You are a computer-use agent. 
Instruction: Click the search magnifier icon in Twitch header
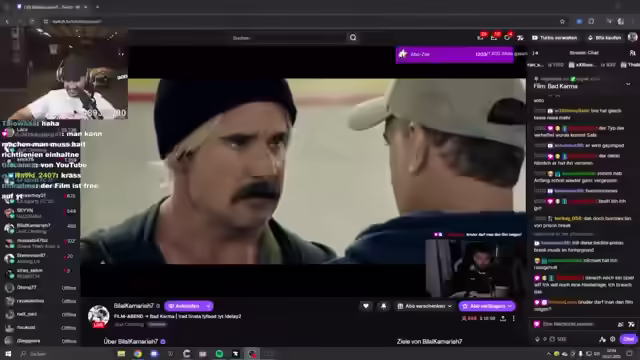click(x=353, y=38)
